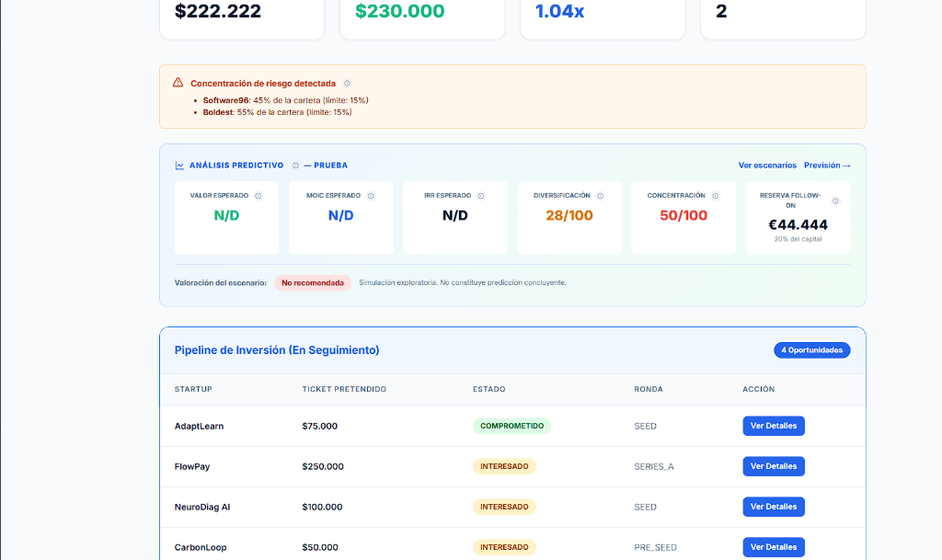
Task: Click the ACCIÓN column header
Action: [x=759, y=389]
